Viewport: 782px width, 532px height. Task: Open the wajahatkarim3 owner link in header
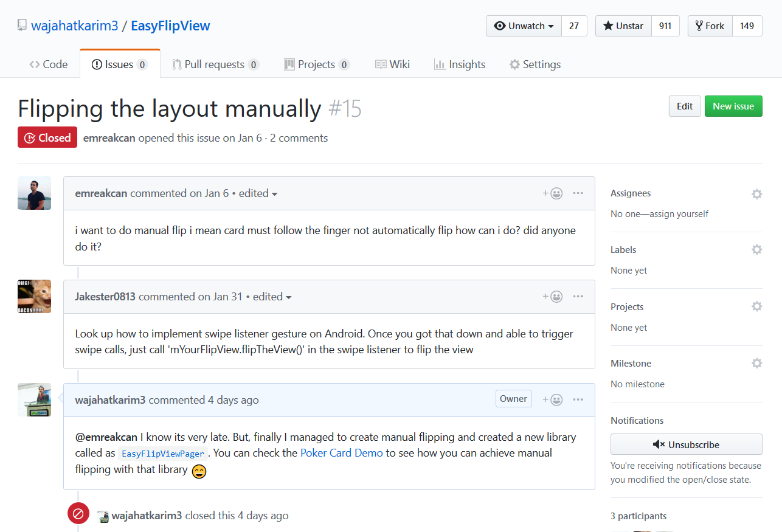tap(75, 26)
